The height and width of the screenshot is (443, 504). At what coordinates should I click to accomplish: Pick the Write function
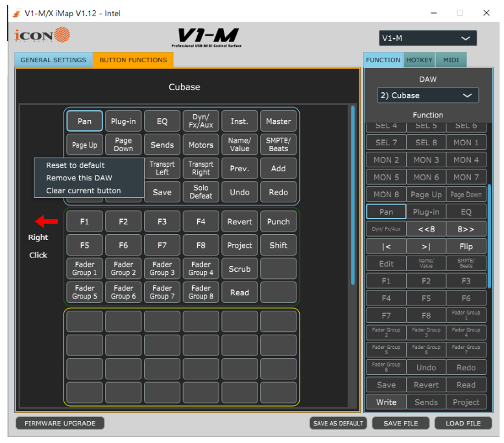pos(386,402)
